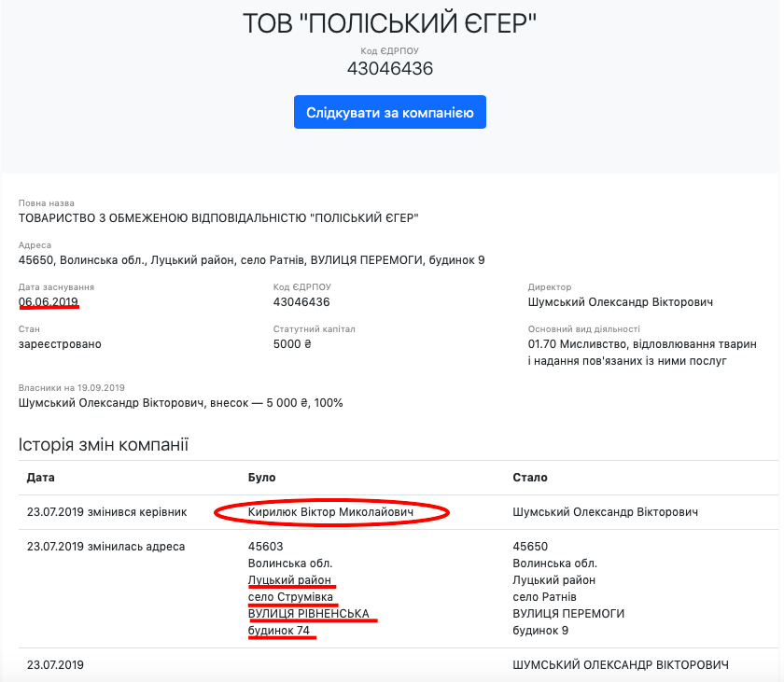The height and width of the screenshot is (682, 784).
Task: Click the "Історія змін компанії" heading
Action: [104, 444]
